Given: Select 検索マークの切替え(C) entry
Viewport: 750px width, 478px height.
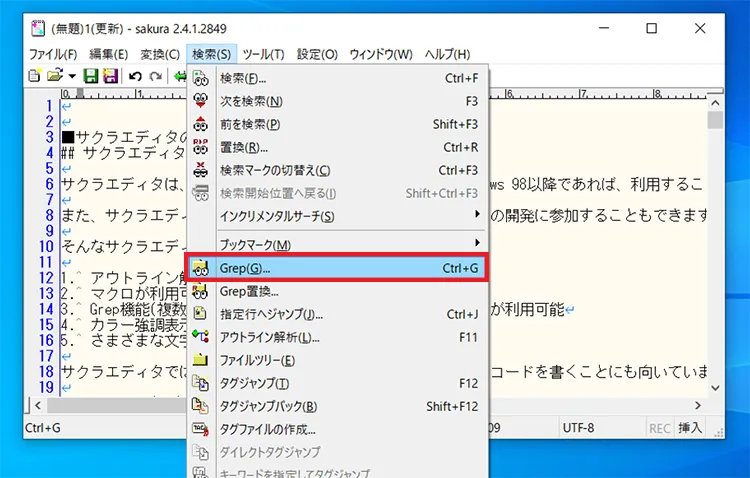Looking at the screenshot, I should (338, 170).
